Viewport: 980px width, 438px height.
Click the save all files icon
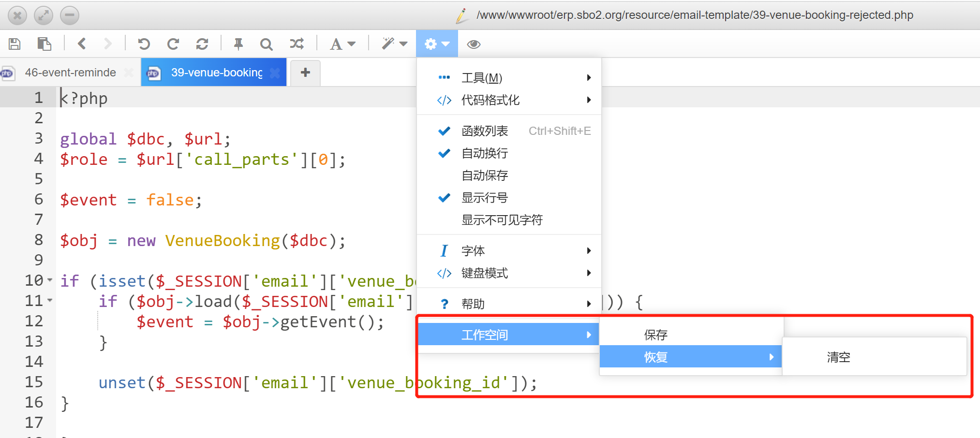[x=44, y=44]
